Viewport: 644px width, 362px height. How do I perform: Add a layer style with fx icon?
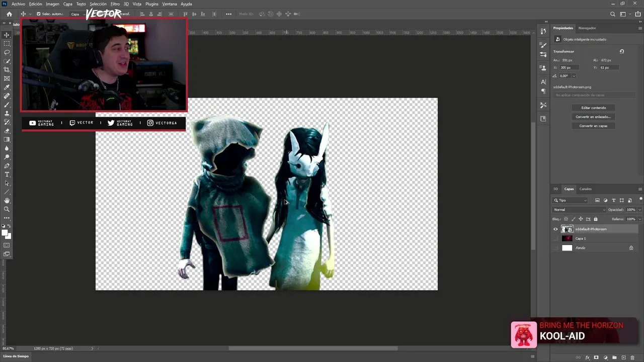click(587, 357)
